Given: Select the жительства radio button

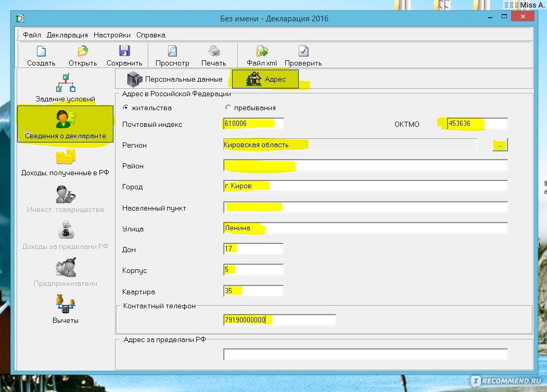Looking at the screenshot, I should (x=125, y=108).
